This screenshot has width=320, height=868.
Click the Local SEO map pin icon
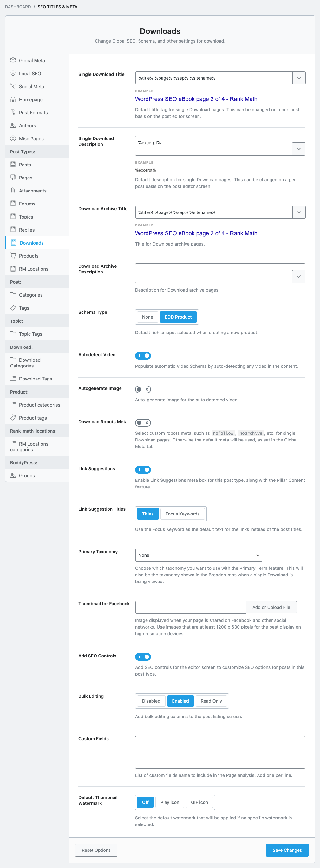point(13,73)
